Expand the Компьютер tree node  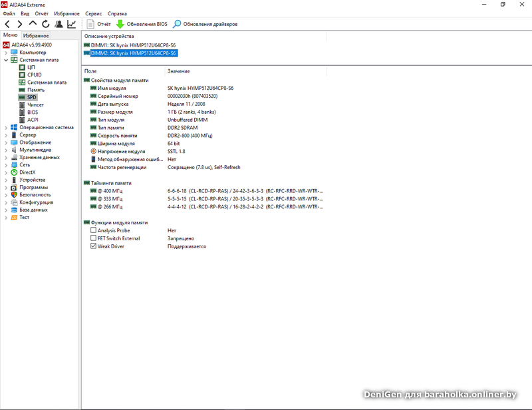click(6, 53)
